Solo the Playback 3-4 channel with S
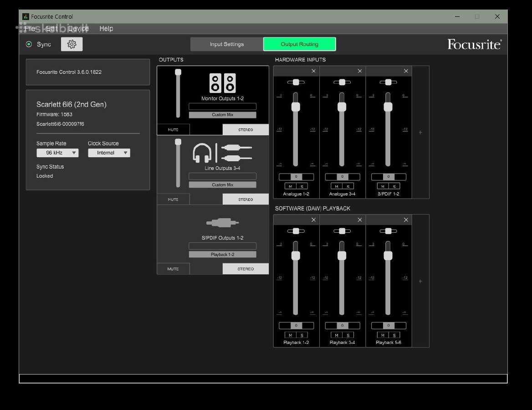The width and height of the screenshot is (532, 410). (x=348, y=335)
